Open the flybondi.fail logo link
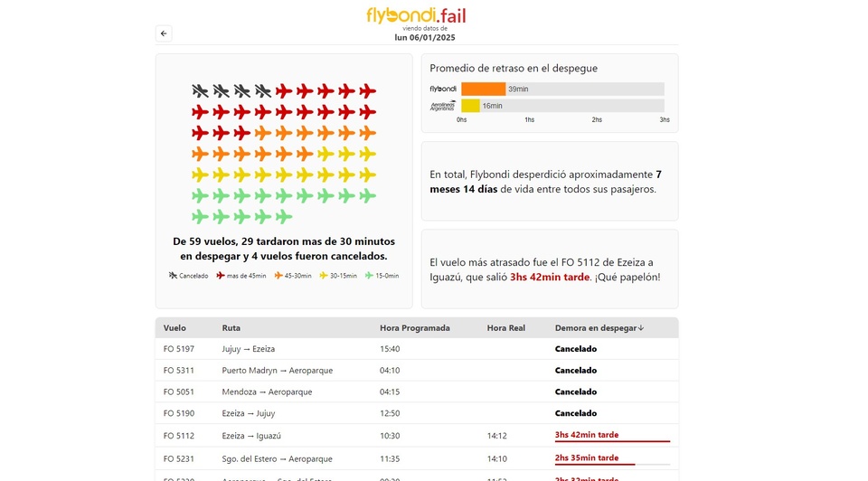The height and width of the screenshot is (481, 868). pyautogui.click(x=416, y=15)
